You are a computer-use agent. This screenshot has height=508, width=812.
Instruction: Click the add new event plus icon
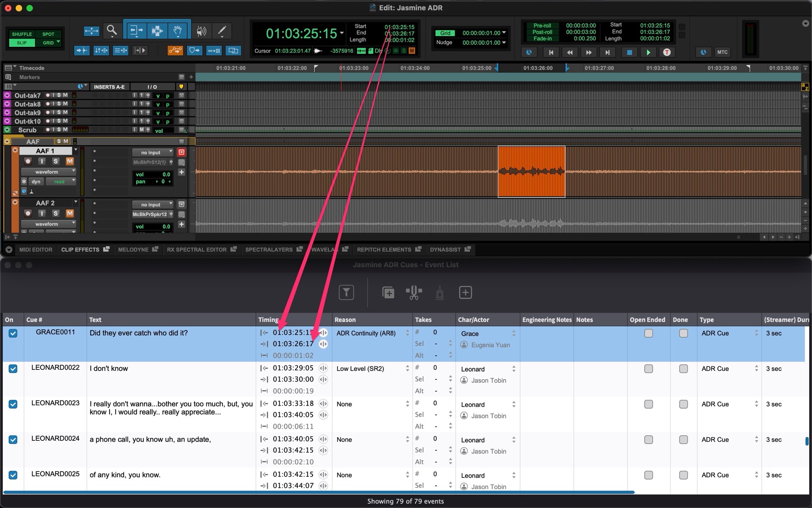click(465, 293)
